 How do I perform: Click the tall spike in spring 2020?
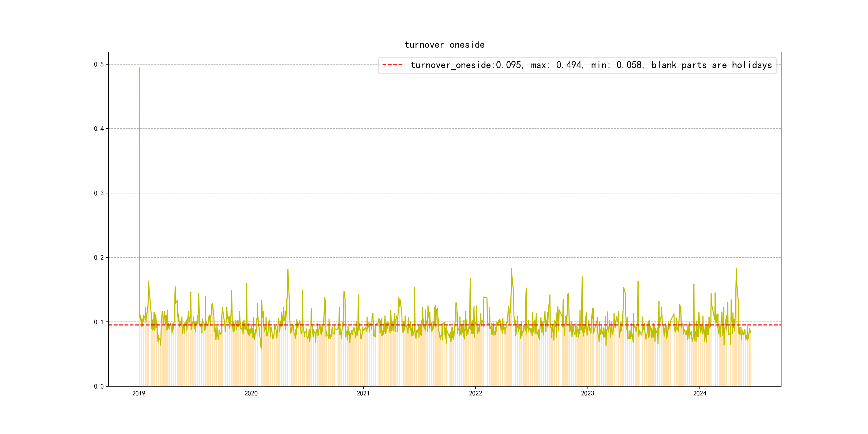[x=288, y=270]
